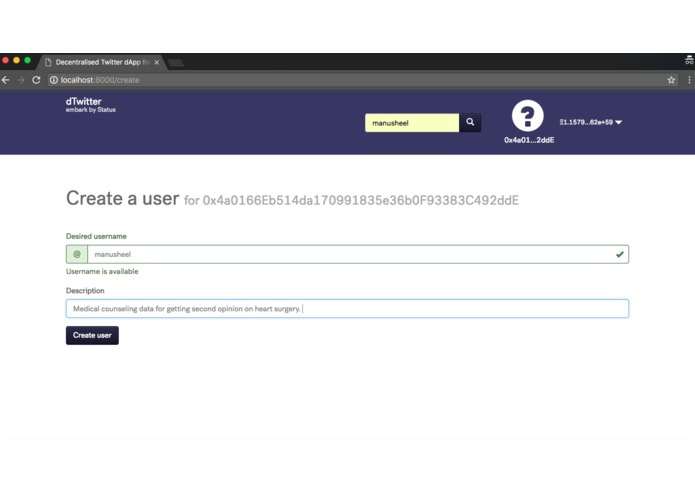Click the 0x4a01...2ddE account label

pos(529,140)
